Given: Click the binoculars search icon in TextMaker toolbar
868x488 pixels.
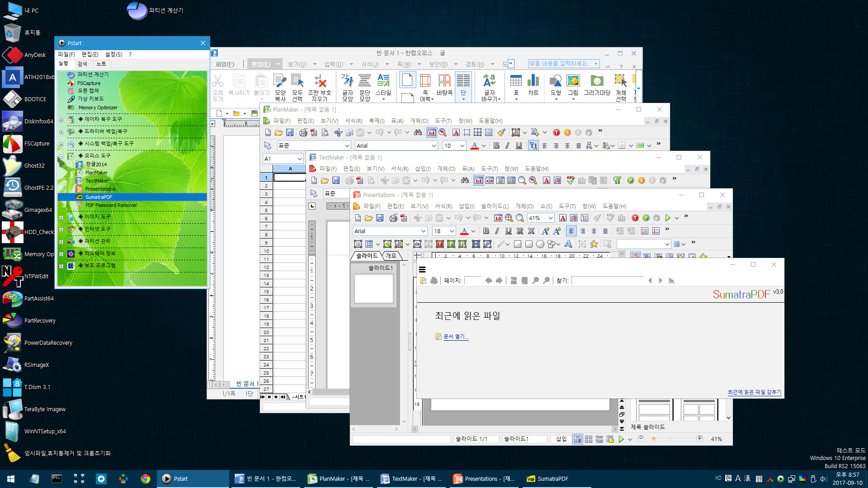Looking at the screenshot, I should click(465, 180).
